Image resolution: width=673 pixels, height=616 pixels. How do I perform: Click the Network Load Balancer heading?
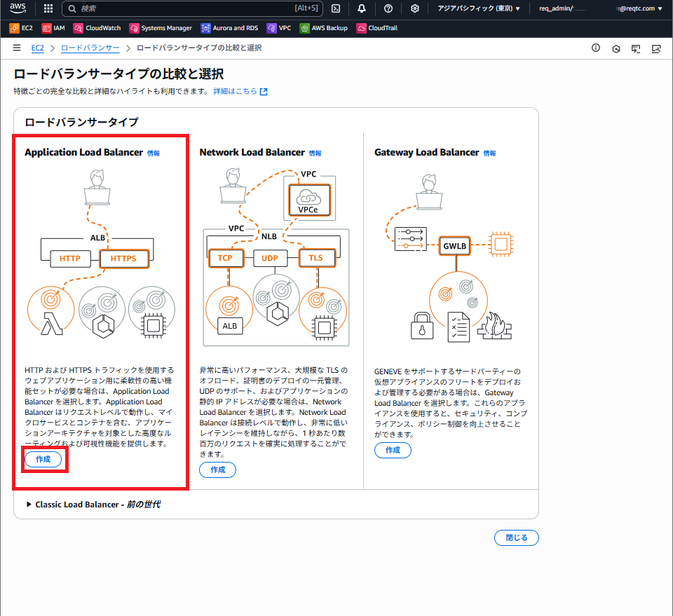tap(252, 152)
